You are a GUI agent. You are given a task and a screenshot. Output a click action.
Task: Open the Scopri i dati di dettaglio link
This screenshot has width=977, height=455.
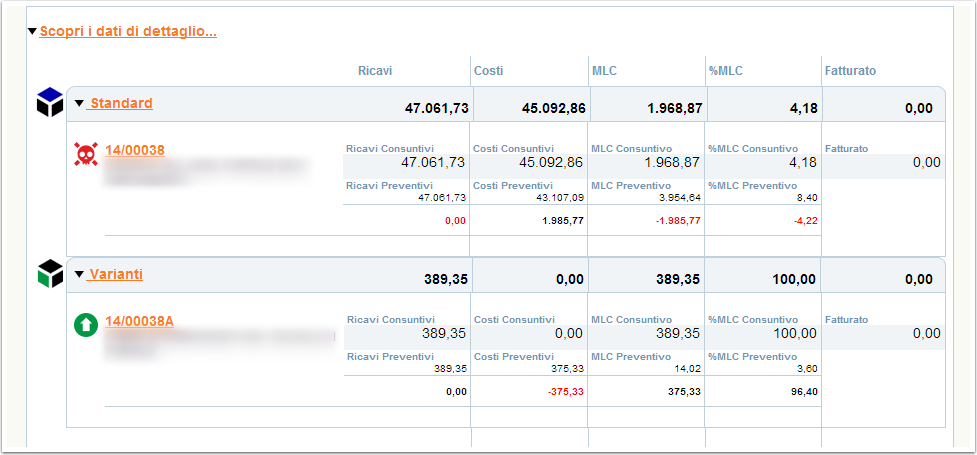(128, 31)
